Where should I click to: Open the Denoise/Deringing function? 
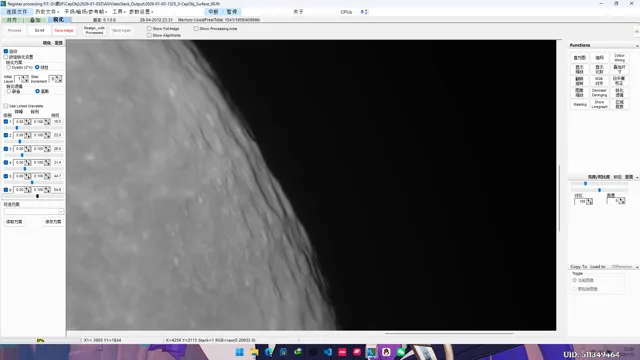pos(599,93)
